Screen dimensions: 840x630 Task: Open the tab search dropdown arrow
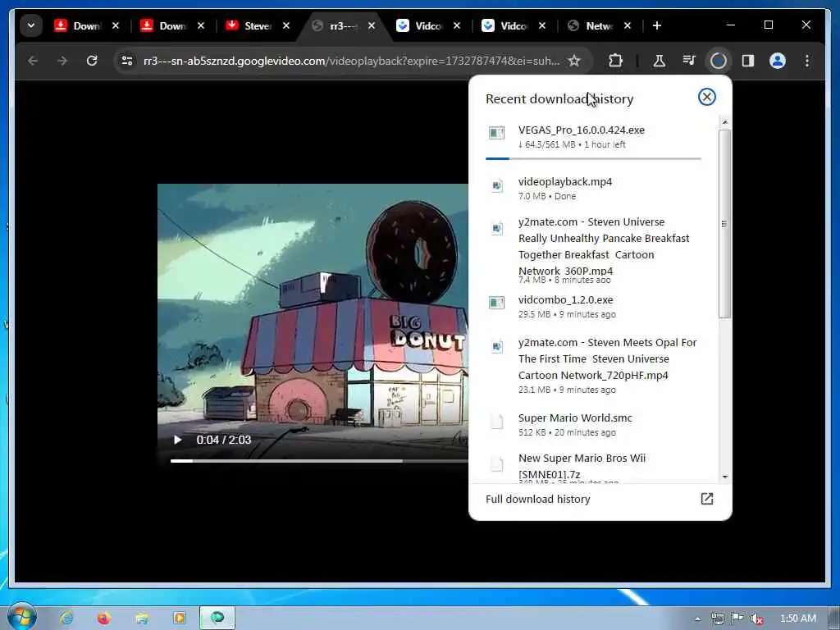click(31, 25)
